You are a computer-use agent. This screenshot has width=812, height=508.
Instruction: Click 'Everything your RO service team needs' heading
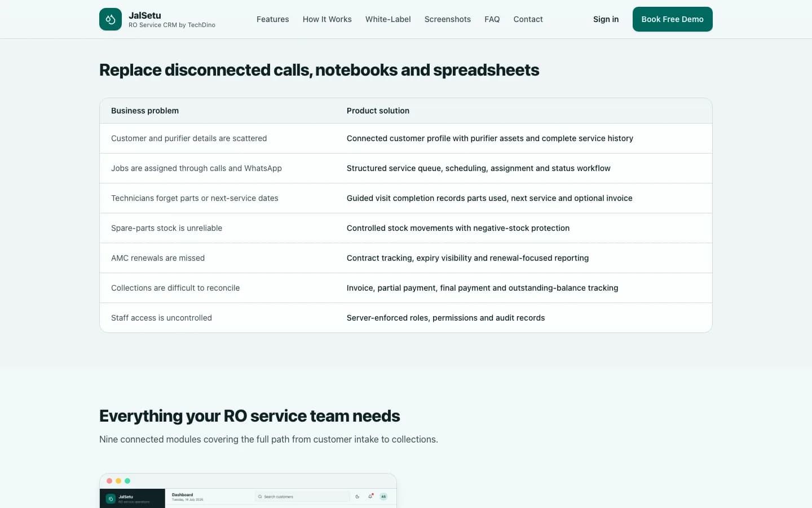pos(249,416)
